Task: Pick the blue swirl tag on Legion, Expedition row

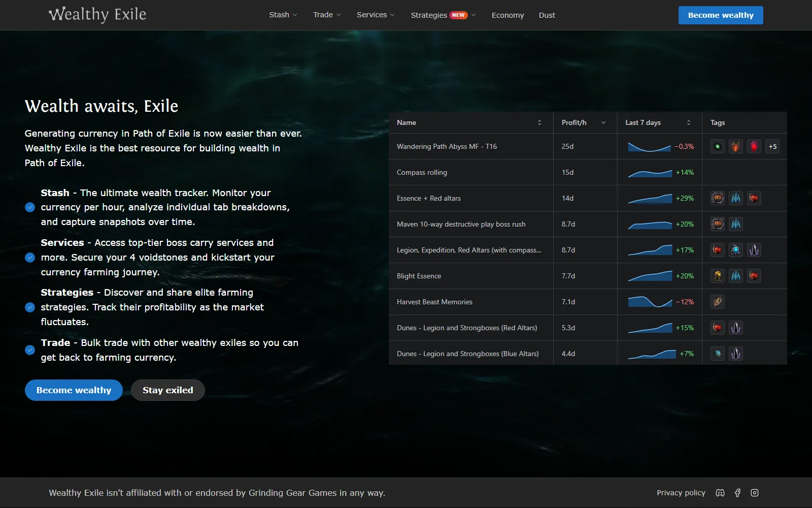Action: (736, 250)
